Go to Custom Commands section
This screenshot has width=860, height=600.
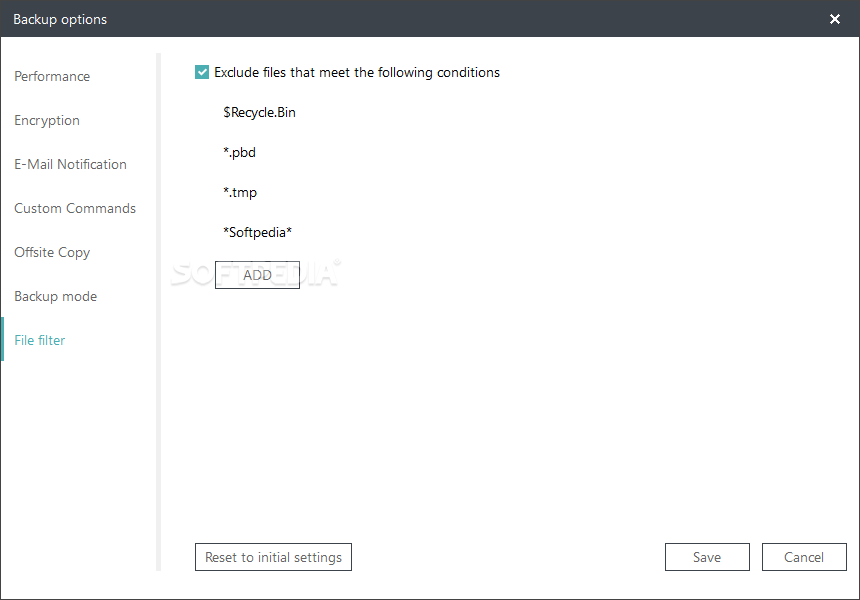click(x=75, y=208)
